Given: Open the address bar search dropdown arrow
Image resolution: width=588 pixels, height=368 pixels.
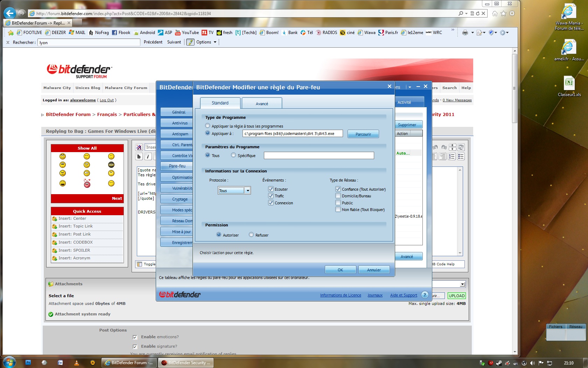Looking at the screenshot, I should [x=466, y=13].
